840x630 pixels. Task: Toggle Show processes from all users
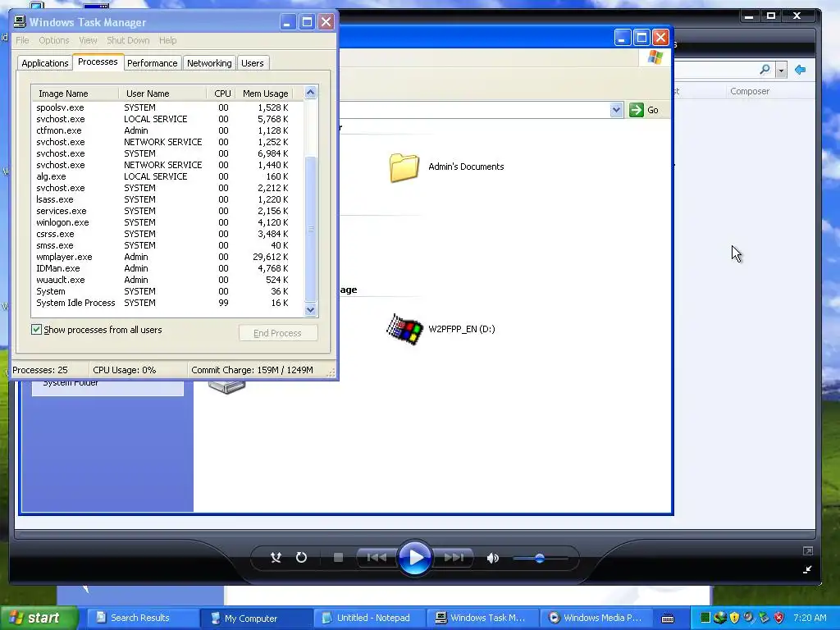(x=36, y=330)
